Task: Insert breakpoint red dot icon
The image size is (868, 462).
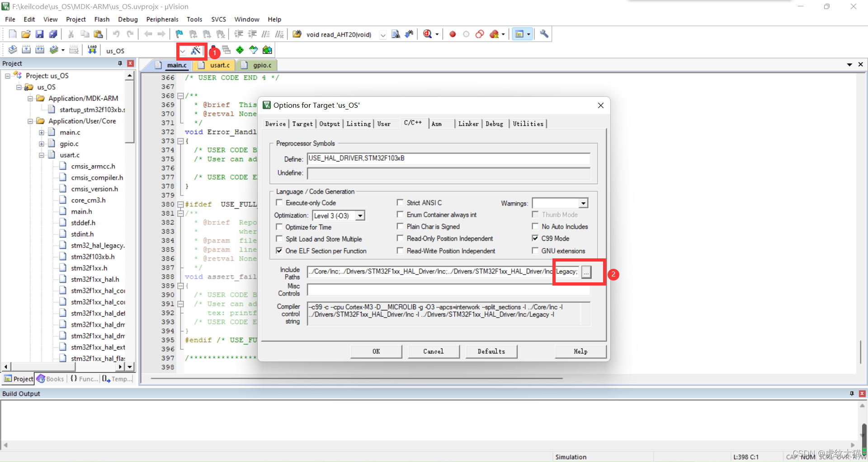Action: (453, 34)
